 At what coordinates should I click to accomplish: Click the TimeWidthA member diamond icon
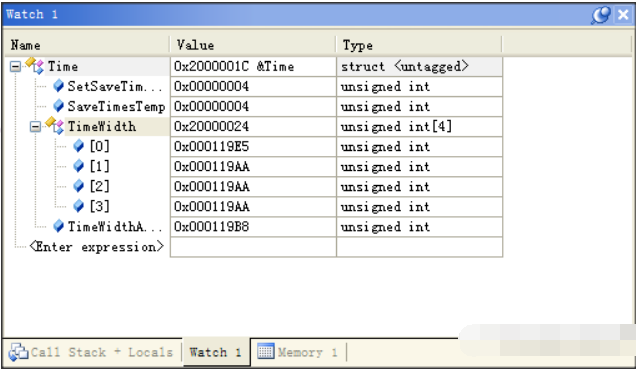tap(58, 226)
